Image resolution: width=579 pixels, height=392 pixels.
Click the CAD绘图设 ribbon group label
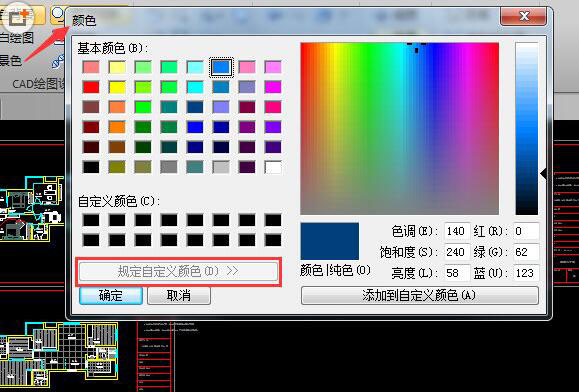(x=38, y=84)
